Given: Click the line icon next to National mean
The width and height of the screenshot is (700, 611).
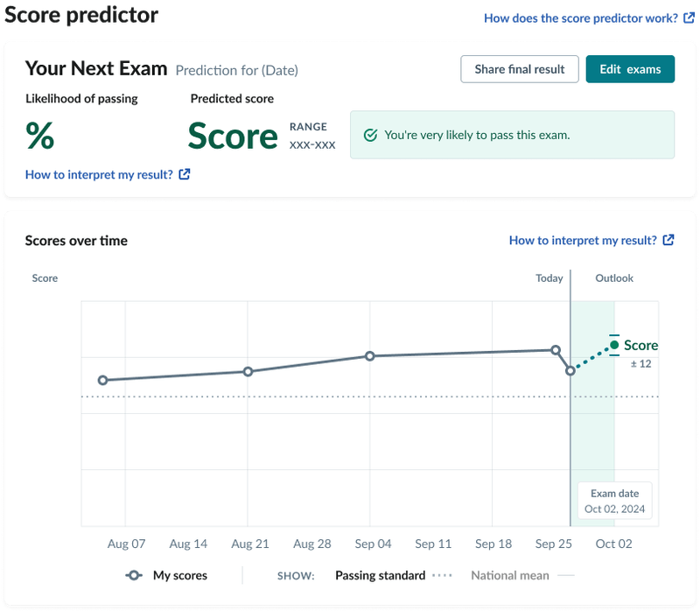Looking at the screenshot, I should point(567,575).
